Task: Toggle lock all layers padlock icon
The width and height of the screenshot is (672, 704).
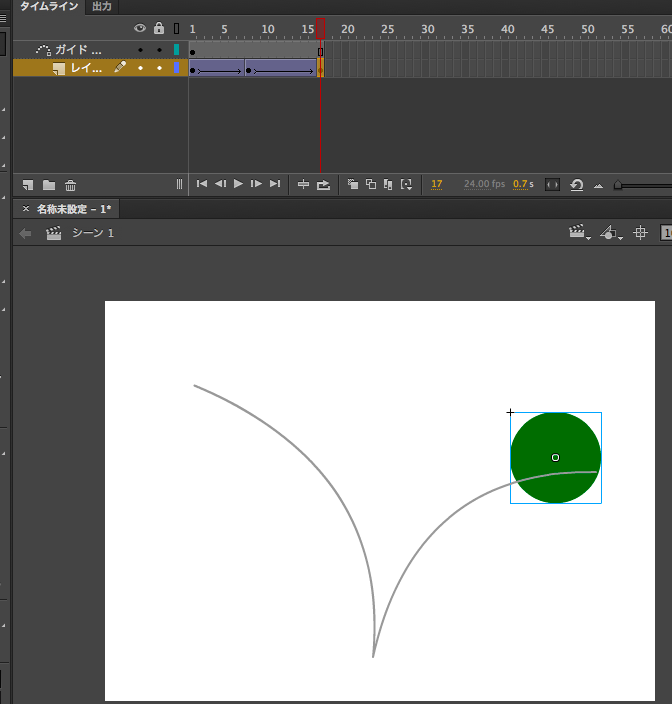Action: click(159, 28)
